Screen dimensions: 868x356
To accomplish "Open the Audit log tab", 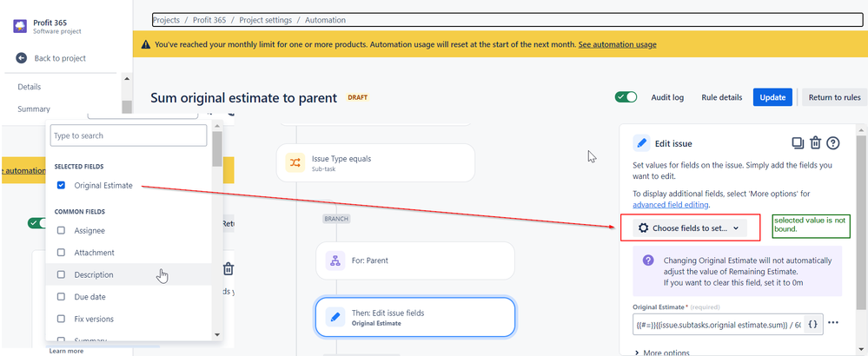I will [x=667, y=97].
